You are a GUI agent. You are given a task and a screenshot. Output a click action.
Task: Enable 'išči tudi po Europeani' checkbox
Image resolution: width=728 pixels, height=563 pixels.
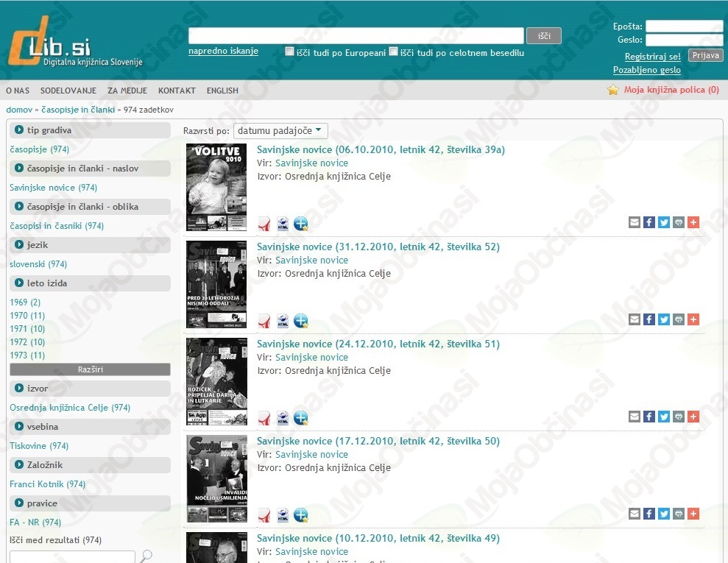(290, 52)
